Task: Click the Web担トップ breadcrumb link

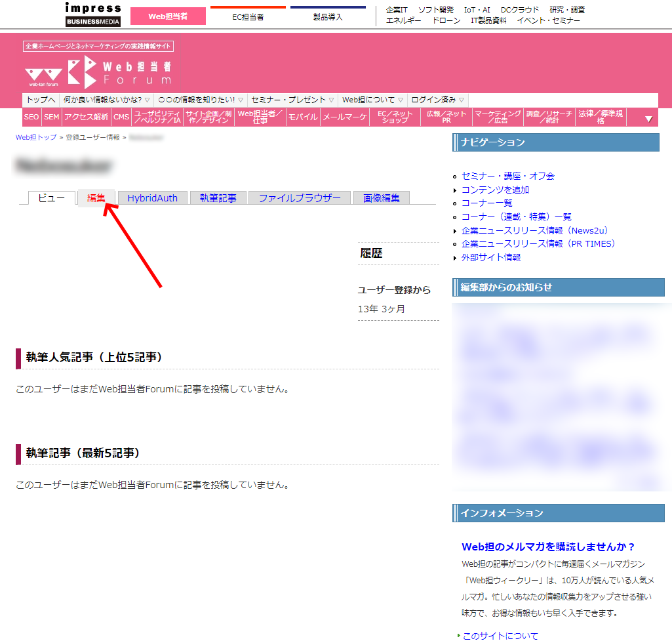Action: point(36,137)
